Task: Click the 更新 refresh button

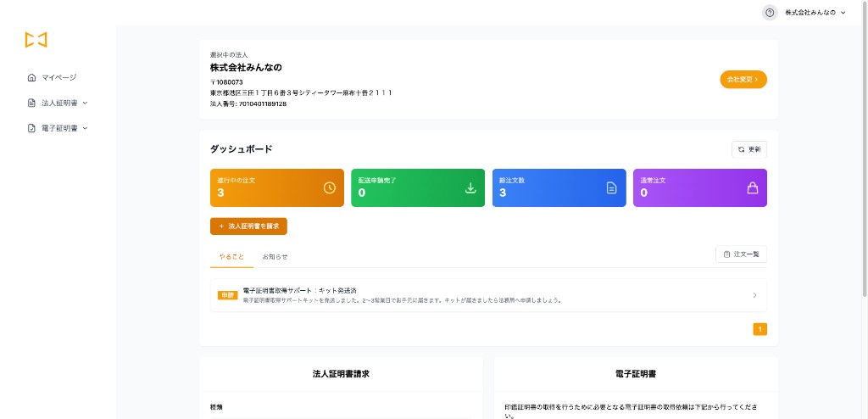Action: (749, 149)
